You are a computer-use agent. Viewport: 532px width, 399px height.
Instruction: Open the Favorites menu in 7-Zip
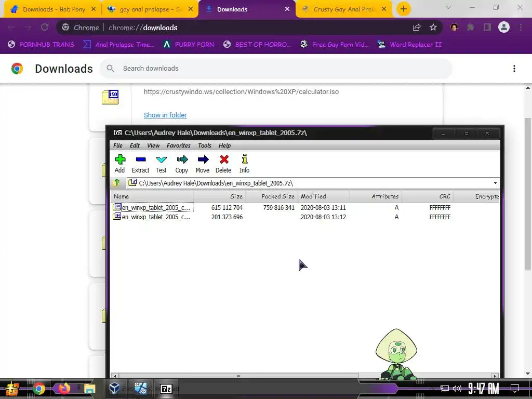(x=179, y=145)
